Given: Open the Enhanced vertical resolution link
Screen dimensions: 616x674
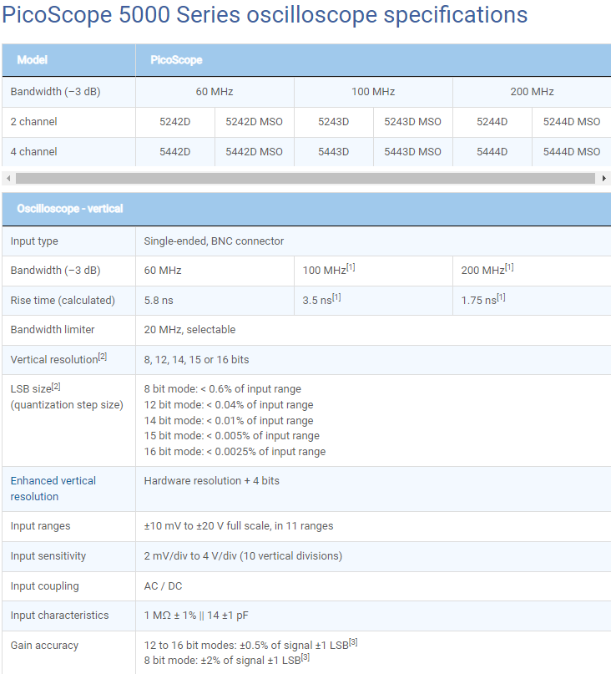Looking at the screenshot, I should 53,489.
